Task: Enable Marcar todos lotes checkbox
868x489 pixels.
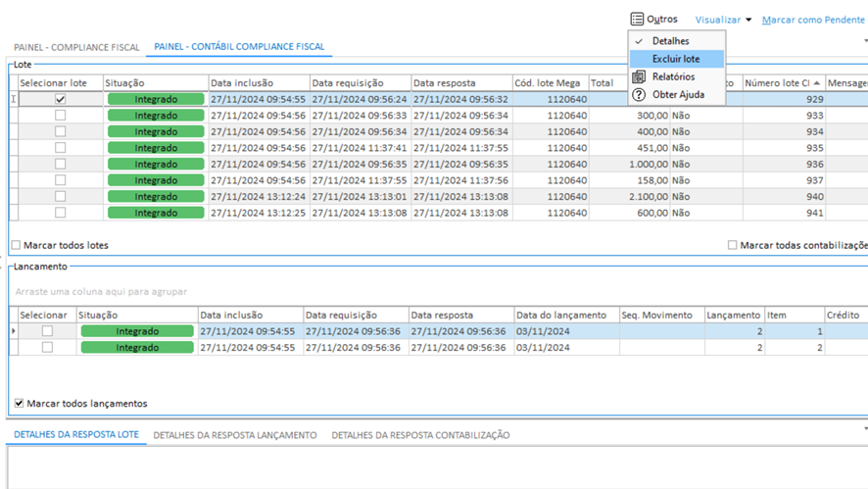Action: (16, 245)
